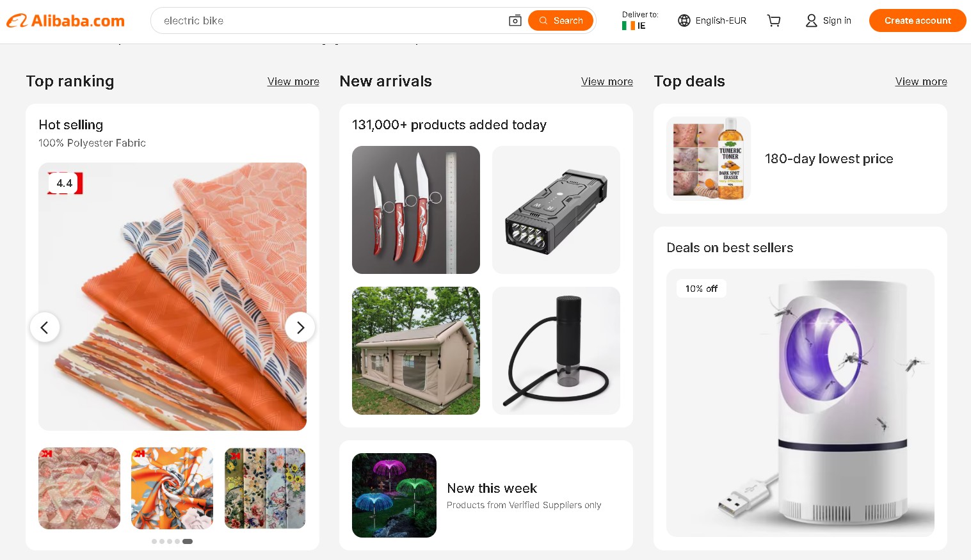
Task: Select the active carousel pagination dot
Action: click(188, 541)
